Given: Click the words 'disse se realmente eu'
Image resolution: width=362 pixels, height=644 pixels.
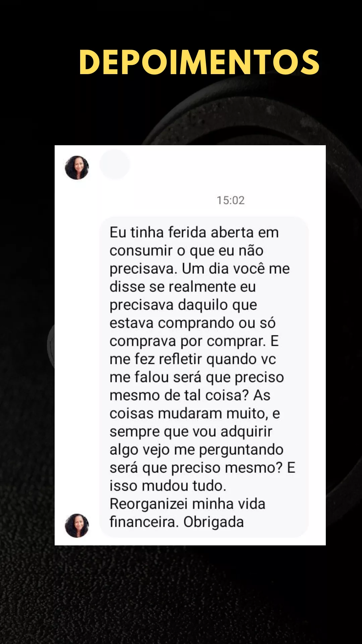Looking at the screenshot, I should (183, 287).
